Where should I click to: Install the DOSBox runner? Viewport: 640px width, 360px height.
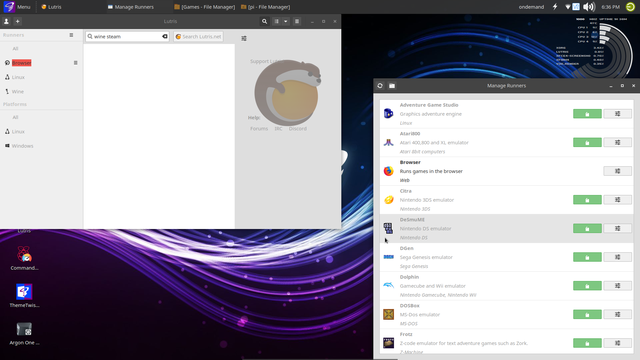[587, 314]
